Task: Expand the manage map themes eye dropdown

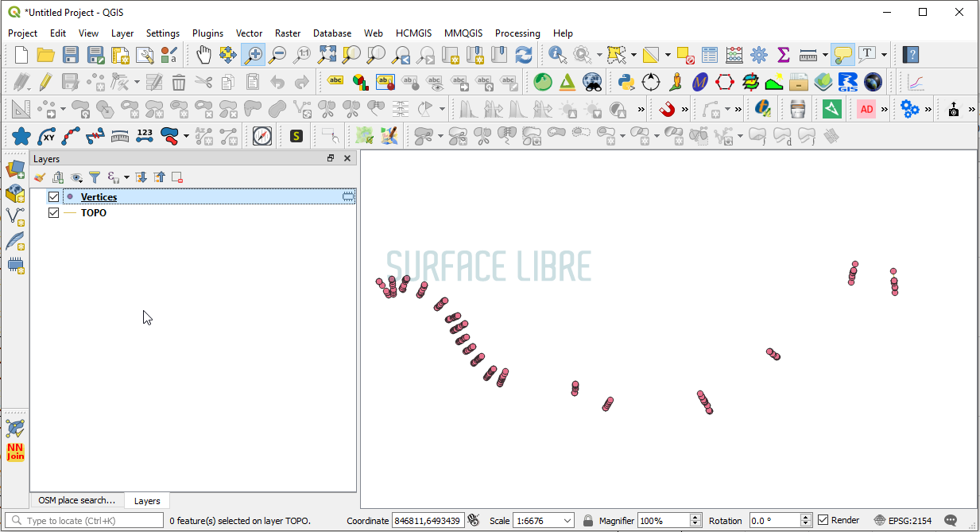Action: (77, 177)
